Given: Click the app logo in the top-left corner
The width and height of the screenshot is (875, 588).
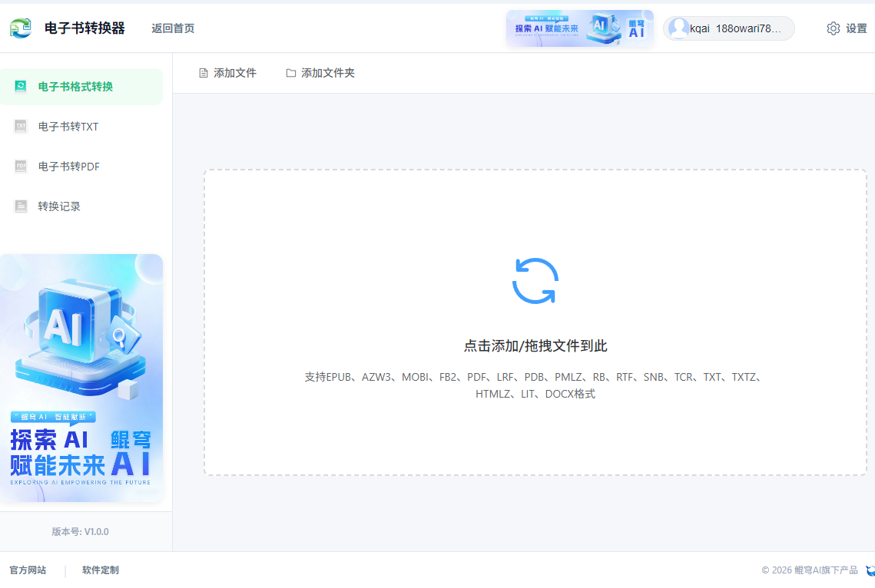Looking at the screenshot, I should (x=21, y=28).
